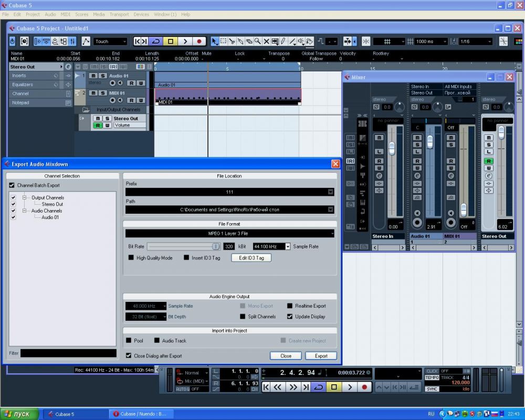Open the Path field dropdown arrow
Image resolution: width=525 pixels, height=420 pixels.
(x=330, y=209)
